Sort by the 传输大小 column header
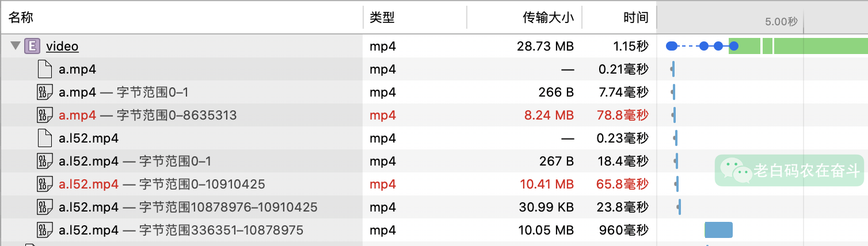Image resolution: width=868 pixels, height=246 pixels. click(548, 18)
